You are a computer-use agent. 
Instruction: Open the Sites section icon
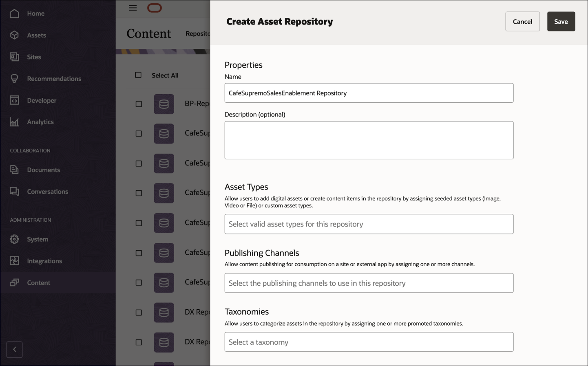14,57
